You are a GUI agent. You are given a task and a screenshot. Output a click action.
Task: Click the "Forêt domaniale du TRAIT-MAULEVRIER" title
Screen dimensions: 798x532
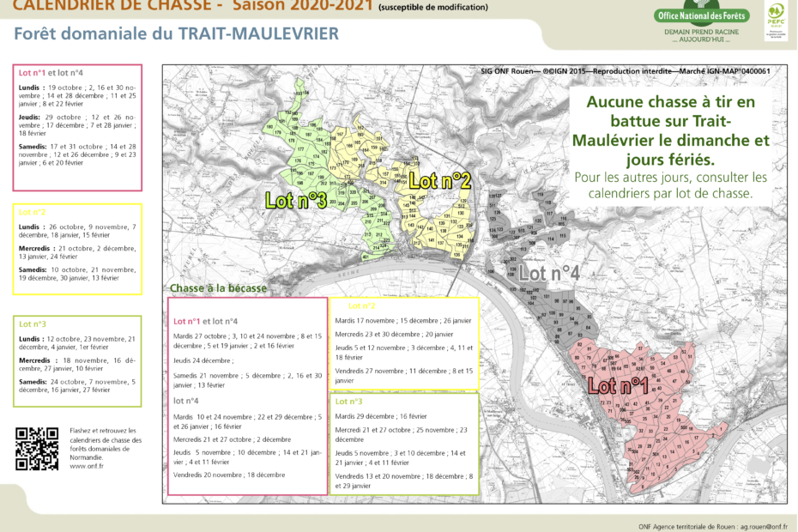(x=176, y=34)
